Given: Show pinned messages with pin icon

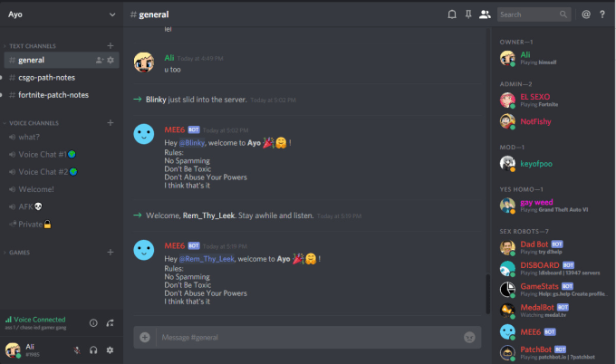Looking at the screenshot, I should tap(468, 14).
